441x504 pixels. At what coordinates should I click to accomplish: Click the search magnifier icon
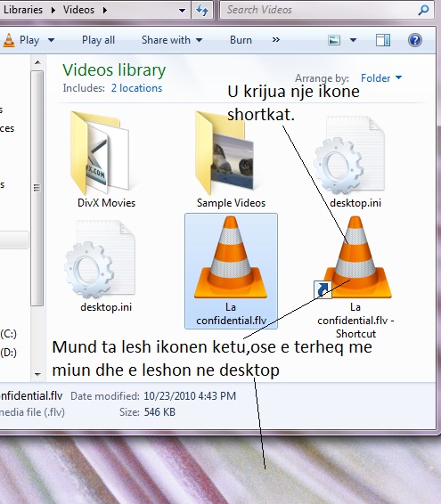click(423, 10)
